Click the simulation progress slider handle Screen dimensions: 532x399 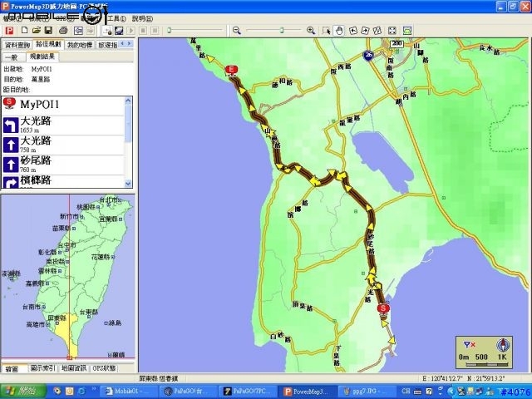click(170, 31)
